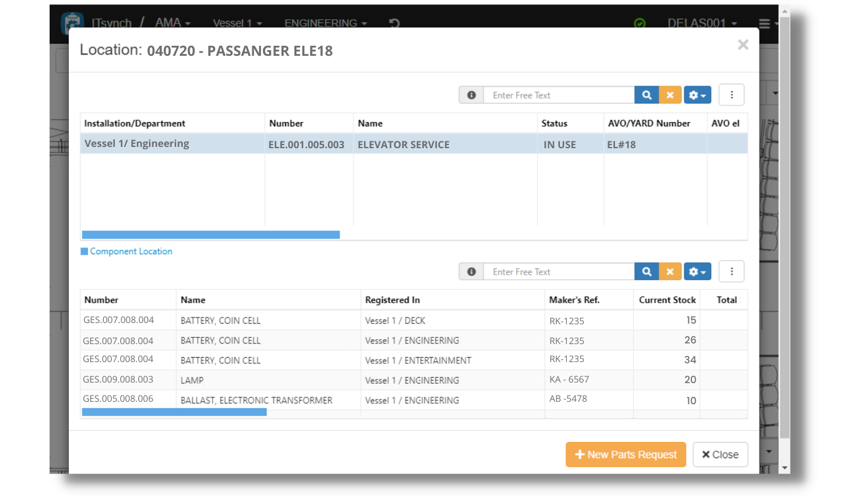Run search with the magnifier icon in upper table
868x496 pixels.
click(647, 94)
